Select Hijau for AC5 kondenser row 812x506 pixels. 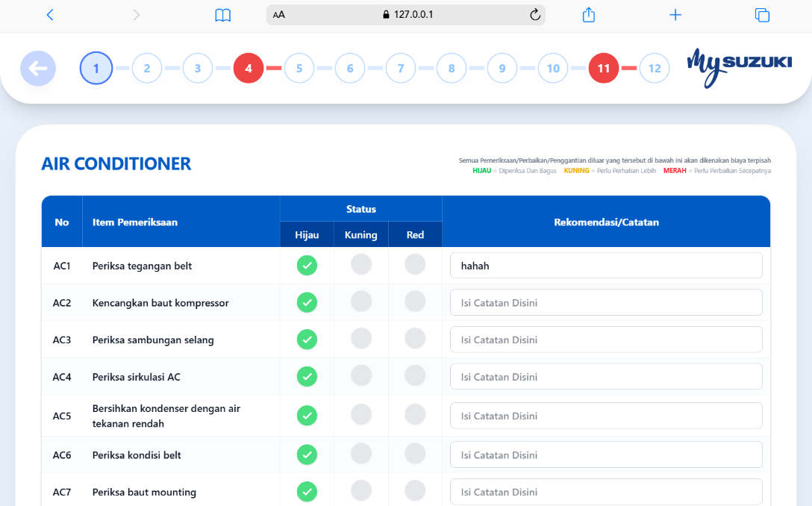pos(307,416)
